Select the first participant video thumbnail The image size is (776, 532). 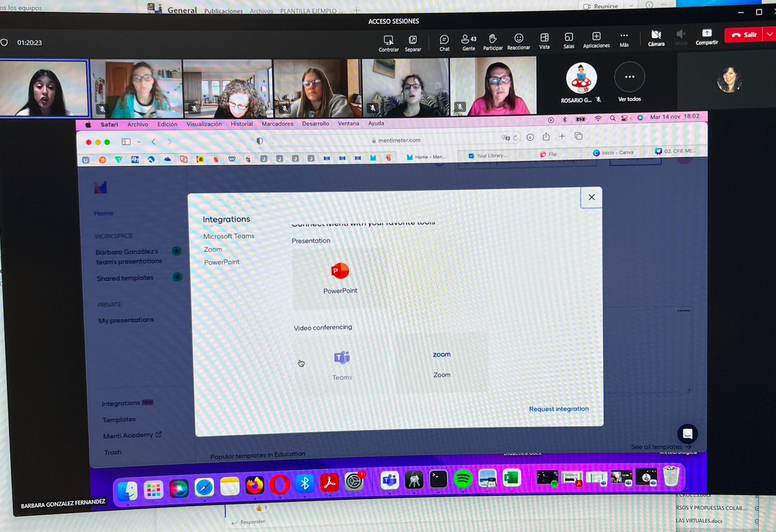[x=44, y=88]
